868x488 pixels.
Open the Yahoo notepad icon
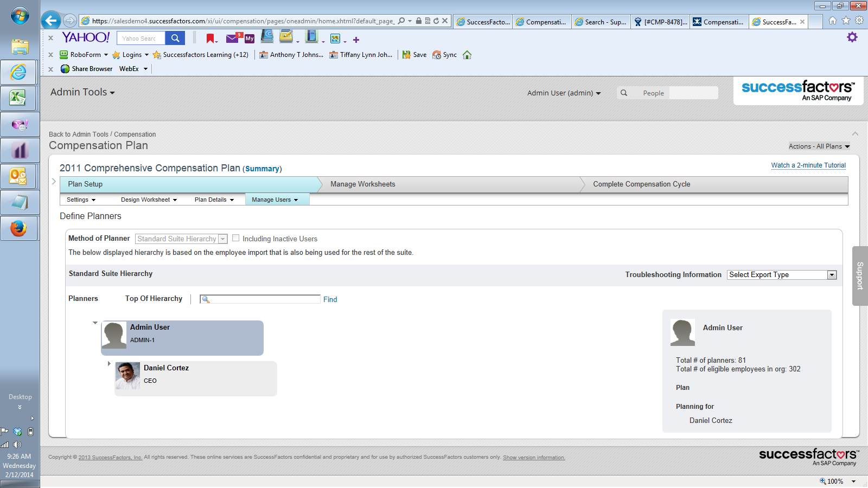point(286,37)
